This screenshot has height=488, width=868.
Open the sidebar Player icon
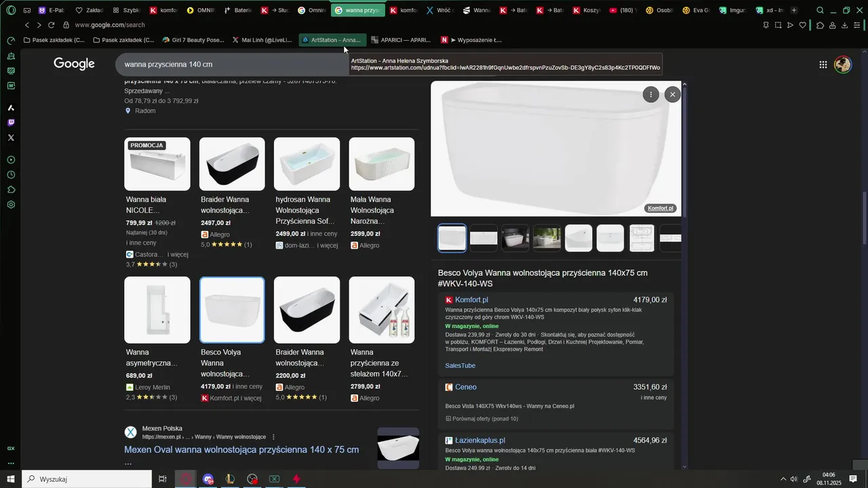pyautogui.click(x=11, y=160)
